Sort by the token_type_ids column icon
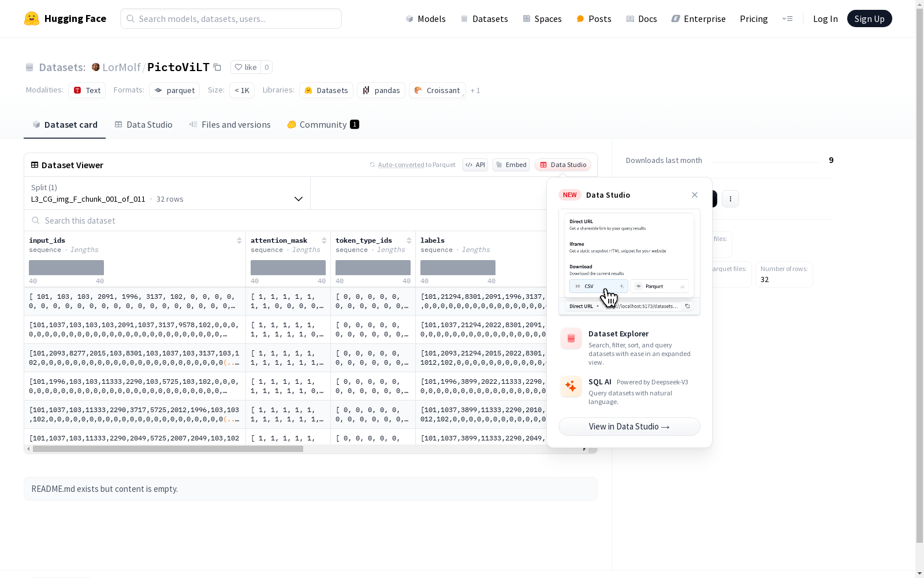Viewport: 924px width, 578px height. [409, 240]
